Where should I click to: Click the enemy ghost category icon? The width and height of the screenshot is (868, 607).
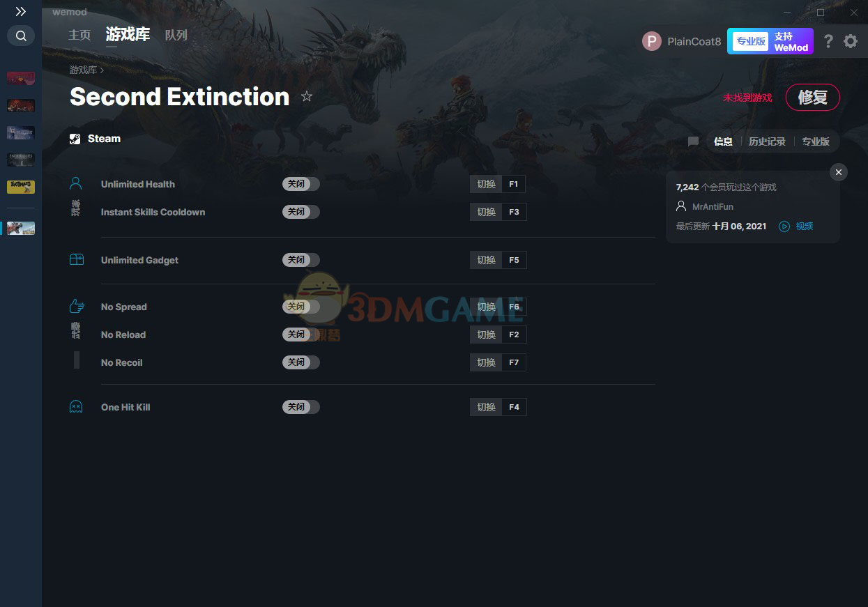point(76,406)
